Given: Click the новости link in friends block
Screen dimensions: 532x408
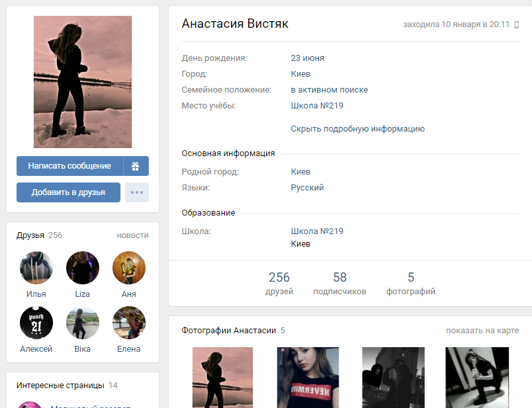Looking at the screenshot, I should pyautogui.click(x=132, y=235).
